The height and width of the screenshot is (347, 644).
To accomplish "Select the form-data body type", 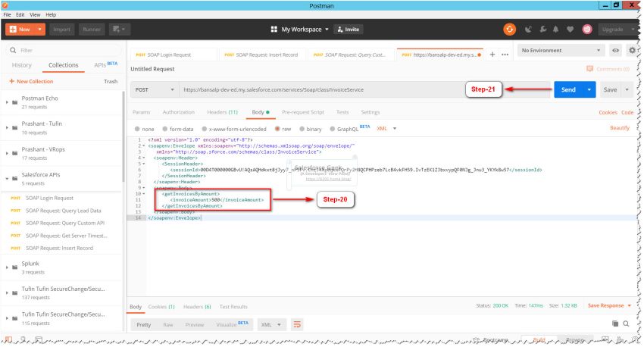I will [164, 129].
